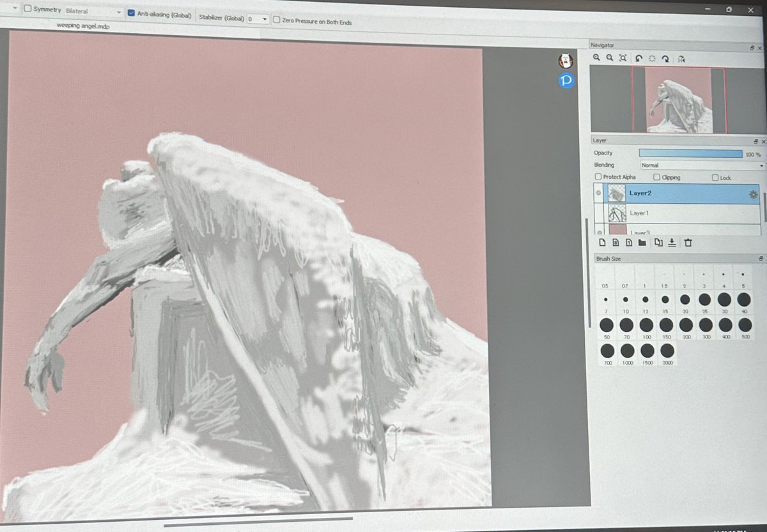The height and width of the screenshot is (532, 767).
Task: Choose brush size 10
Action: point(625,302)
